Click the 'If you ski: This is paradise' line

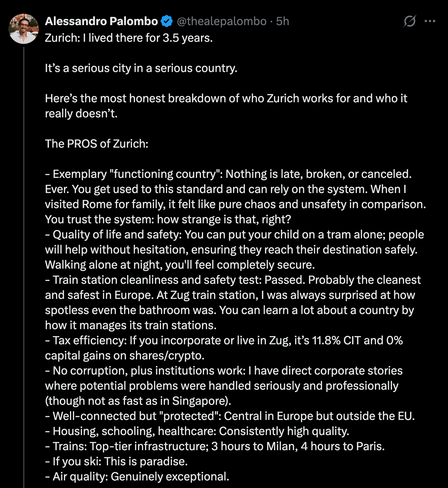117,461
